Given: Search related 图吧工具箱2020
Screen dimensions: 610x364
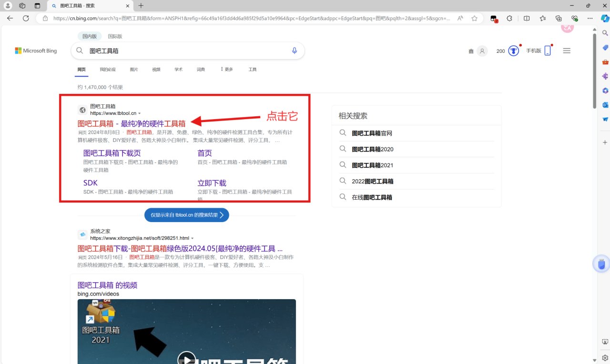Looking at the screenshot, I should [x=373, y=149].
